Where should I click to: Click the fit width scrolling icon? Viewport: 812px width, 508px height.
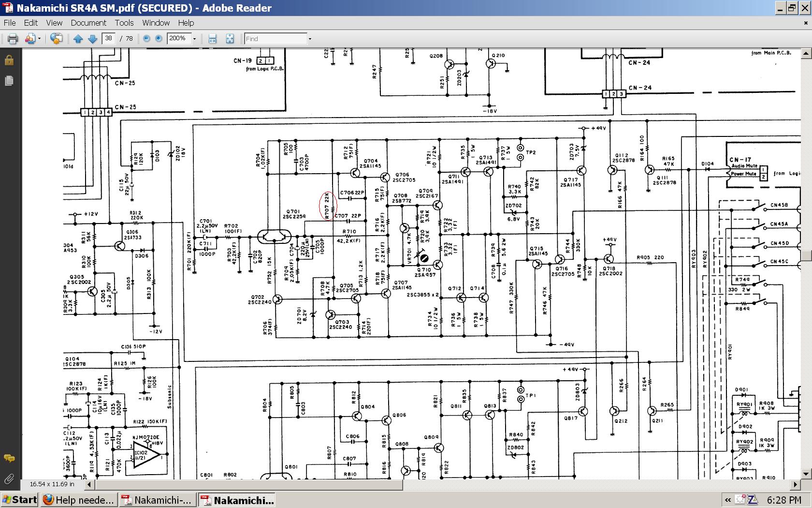click(x=213, y=39)
